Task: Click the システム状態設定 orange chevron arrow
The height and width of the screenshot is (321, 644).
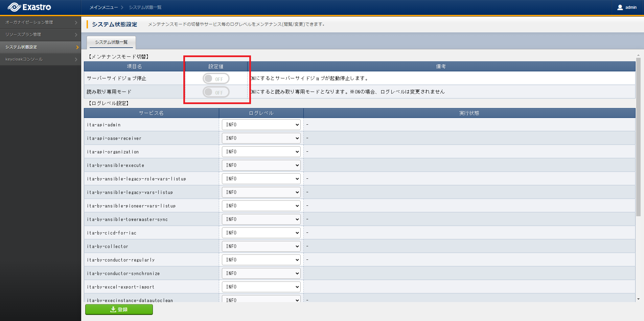Action: click(x=77, y=47)
